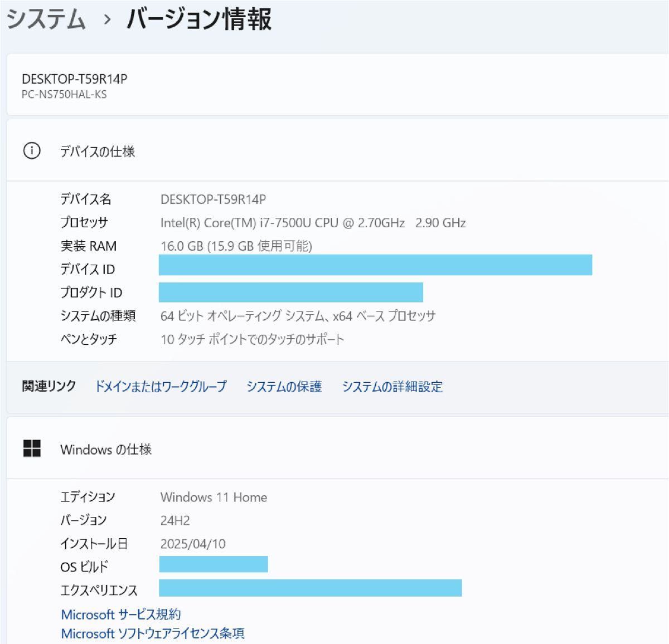
Task: Collapse the Windows の仕様 section header
Action: coord(337,448)
